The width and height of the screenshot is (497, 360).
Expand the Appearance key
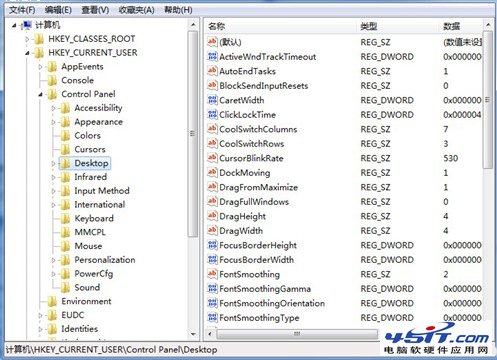coord(53,122)
